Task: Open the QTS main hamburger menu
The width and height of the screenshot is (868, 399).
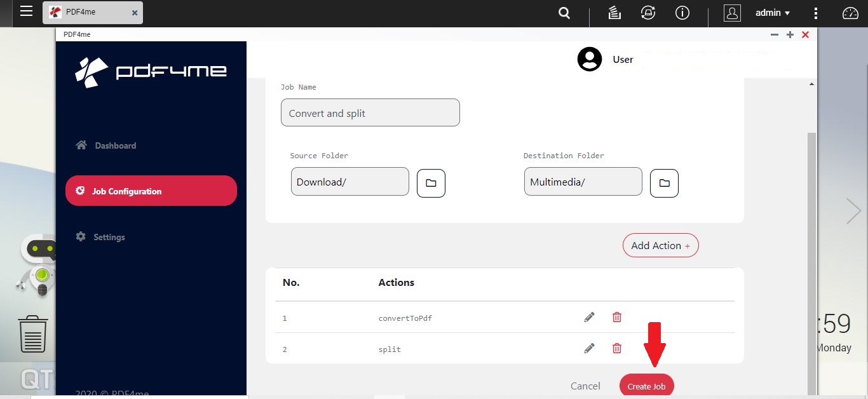Action: coord(26,11)
